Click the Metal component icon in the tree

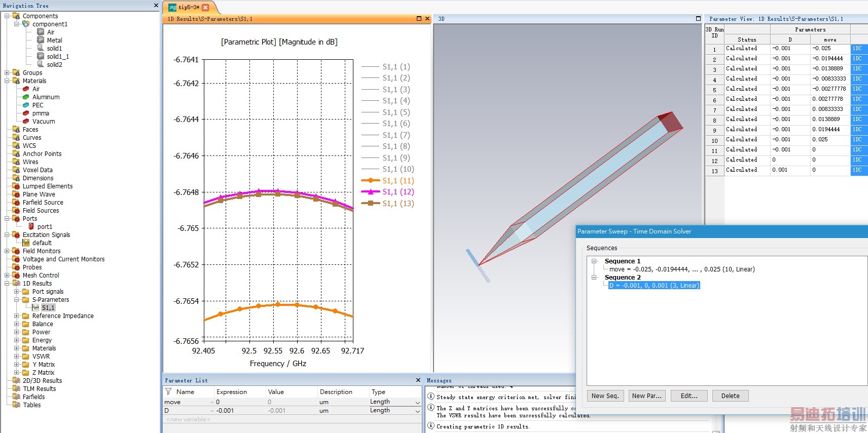point(41,40)
